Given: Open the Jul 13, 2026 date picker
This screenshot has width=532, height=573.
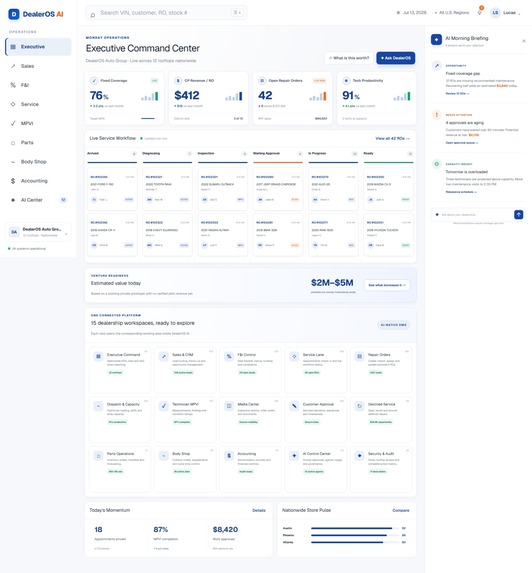Looking at the screenshot, I should coord(411,13).
